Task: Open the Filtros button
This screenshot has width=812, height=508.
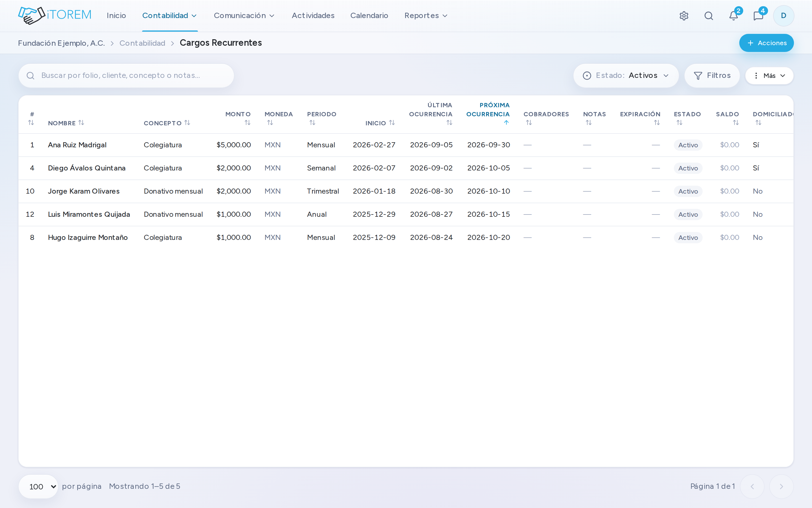Action: coord(712,76)
